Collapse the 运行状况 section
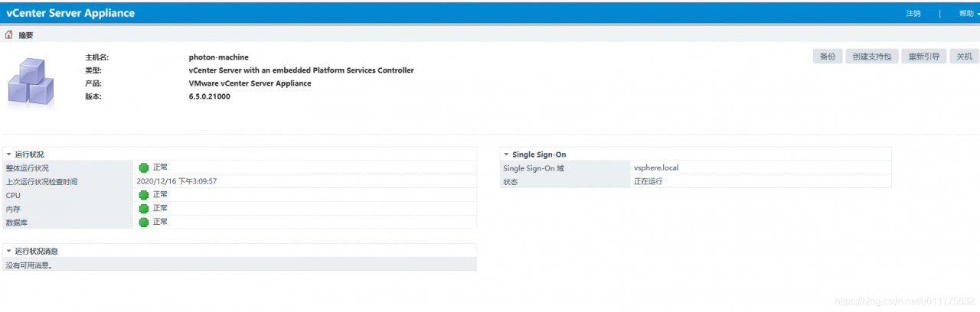The width and height of the screenshot is (980, 312). pyautogui.click(x=8, y=154)
